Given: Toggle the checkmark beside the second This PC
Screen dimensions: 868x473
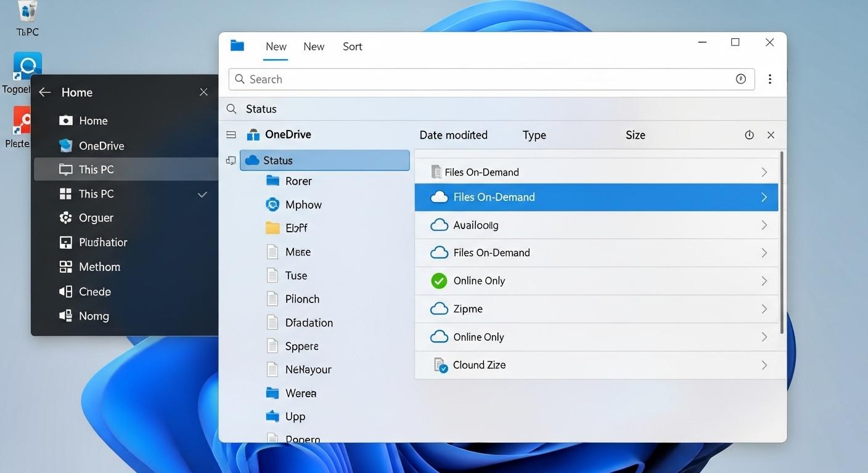Looking at the screenshot, I should [x=202, y=193].
